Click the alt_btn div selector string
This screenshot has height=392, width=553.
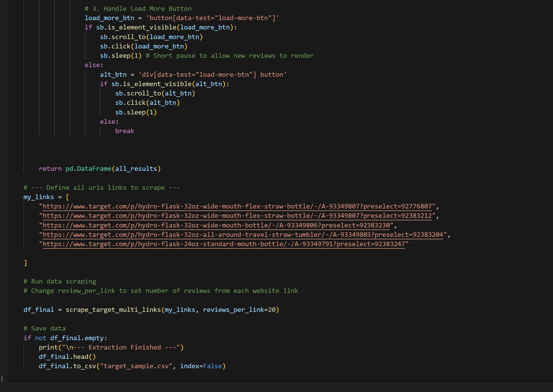tap(212, 75)
